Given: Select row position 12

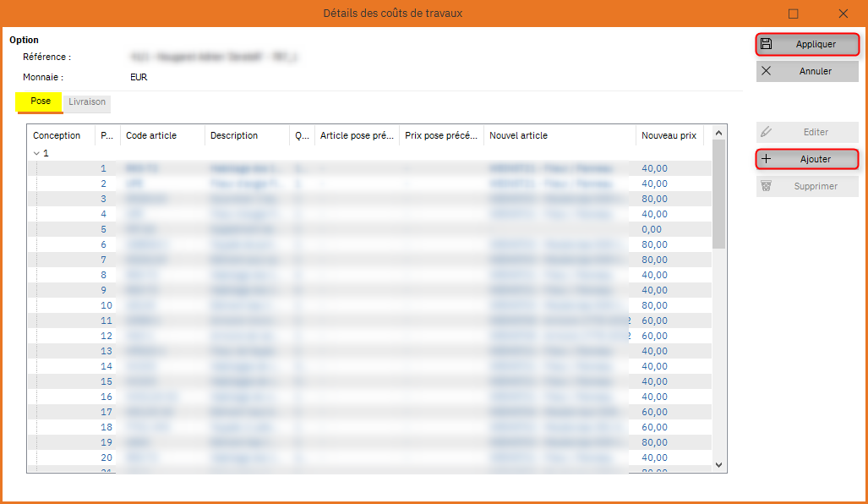Looking at the screenshot, I should (x=369, y=337).
